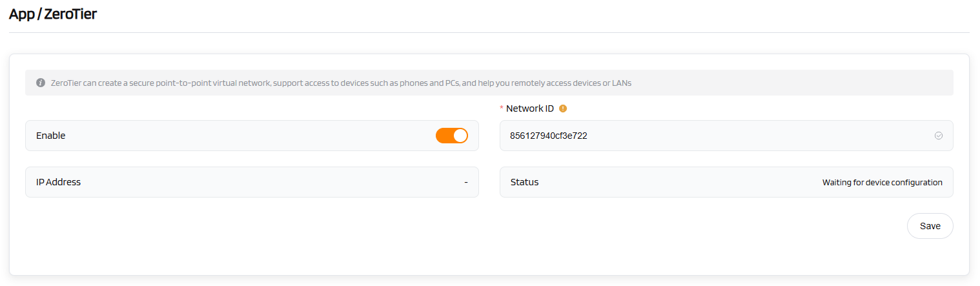Click the 'Waiting for device configuration' status text
The width and height of the screenshot is (980, 286).
coord(882,183)
